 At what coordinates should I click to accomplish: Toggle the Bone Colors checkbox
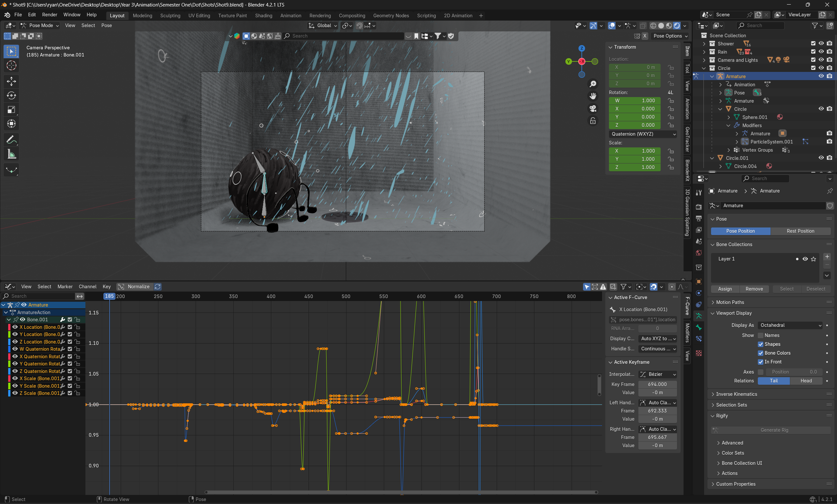761,353
